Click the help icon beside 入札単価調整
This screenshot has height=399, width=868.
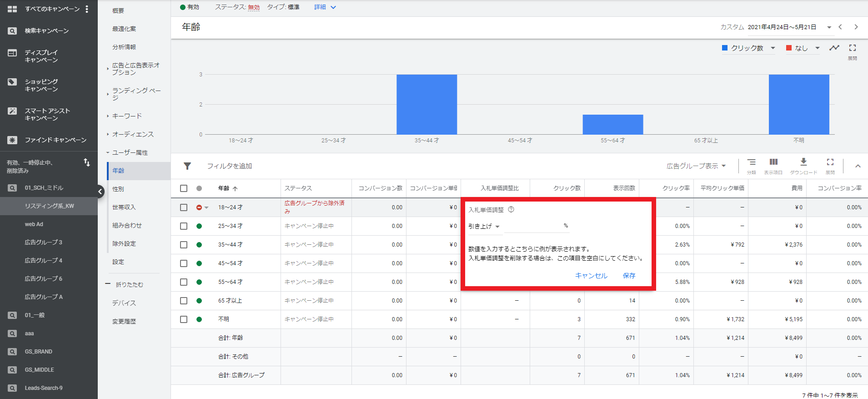511,209
